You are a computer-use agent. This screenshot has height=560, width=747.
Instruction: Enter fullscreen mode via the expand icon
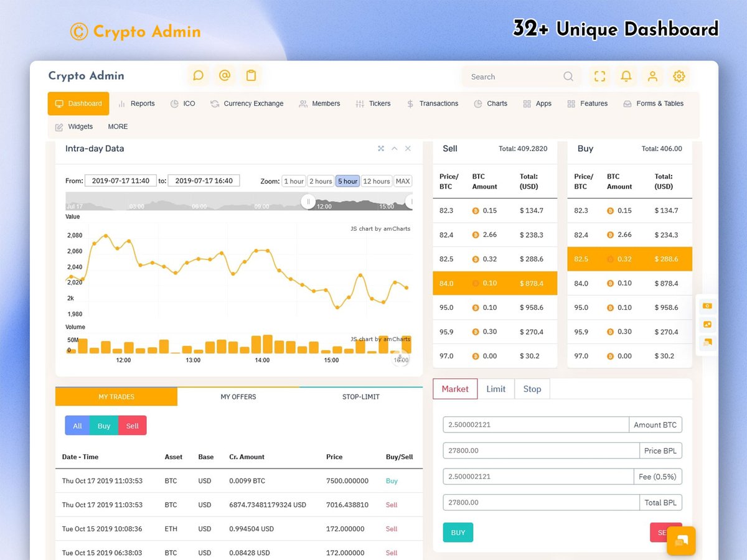(x=599, y=76)
